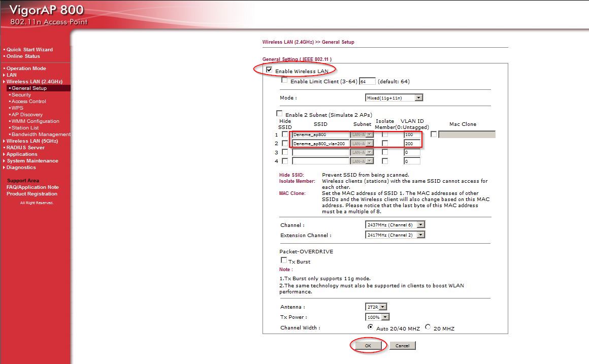Open the Security menu item
The width and height of the screenshot is (589, 364).
tap(21, 95)
